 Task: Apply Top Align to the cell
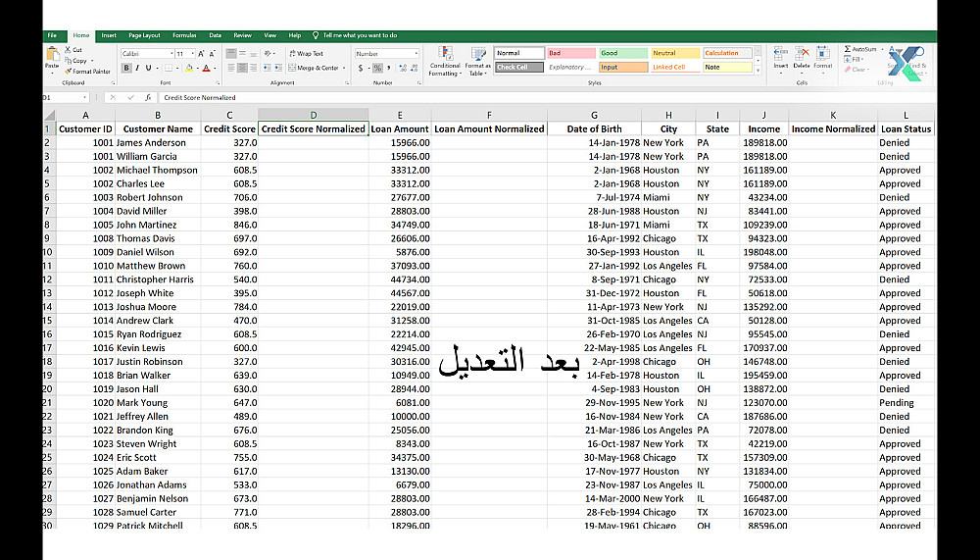(x=231, y=53)
